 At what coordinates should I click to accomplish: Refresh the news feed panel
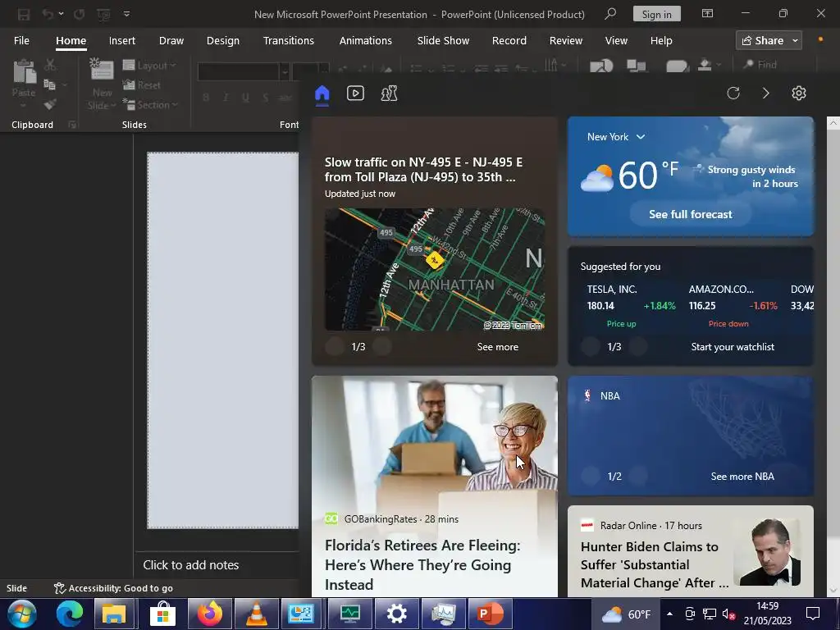click(733, 94)
